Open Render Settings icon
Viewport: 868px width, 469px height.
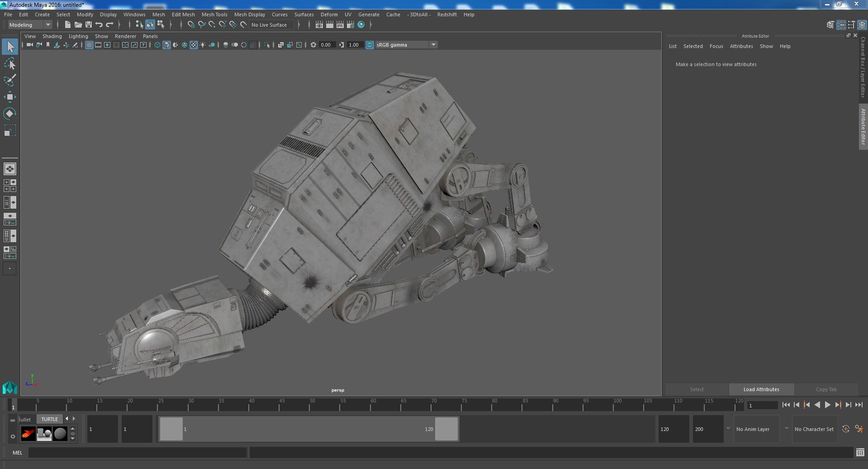351,25
